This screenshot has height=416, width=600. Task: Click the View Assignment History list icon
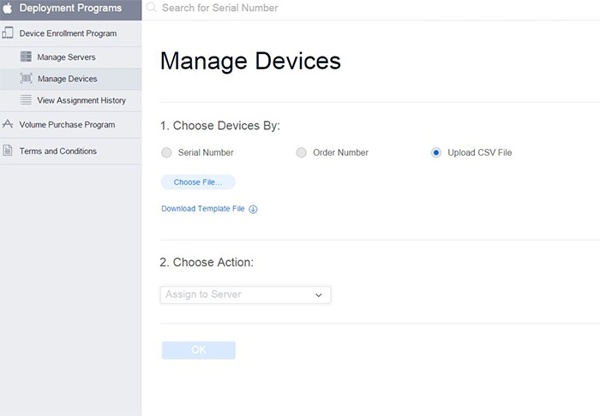[x=26, y=100]
